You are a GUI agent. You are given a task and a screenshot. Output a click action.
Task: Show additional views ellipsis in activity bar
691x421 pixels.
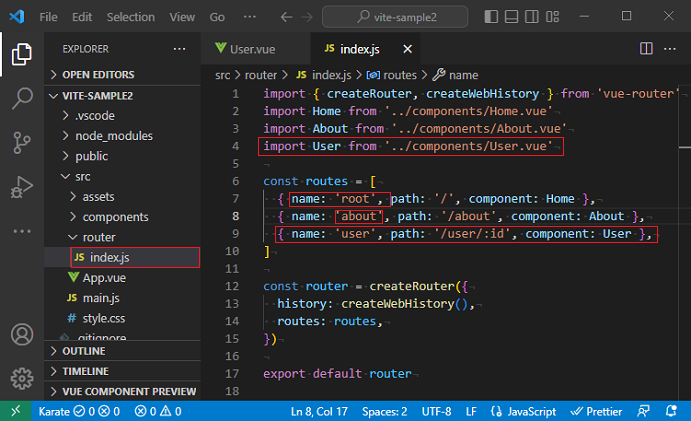pyautogui.click(x=22, y=231)
